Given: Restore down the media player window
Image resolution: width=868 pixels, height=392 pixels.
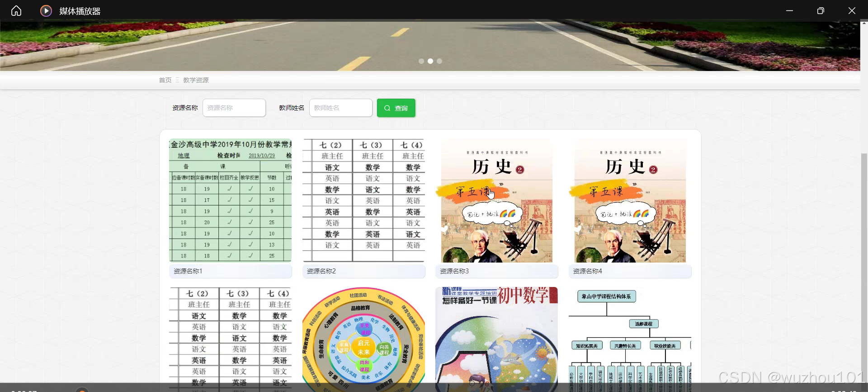Looking at the screenshot, I should point(821,11).
